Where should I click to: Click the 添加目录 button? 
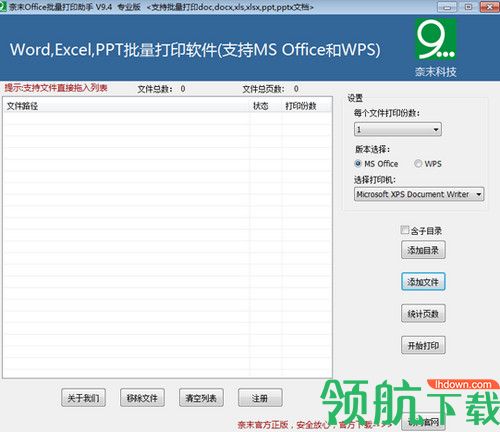click(x=423, y=250)
